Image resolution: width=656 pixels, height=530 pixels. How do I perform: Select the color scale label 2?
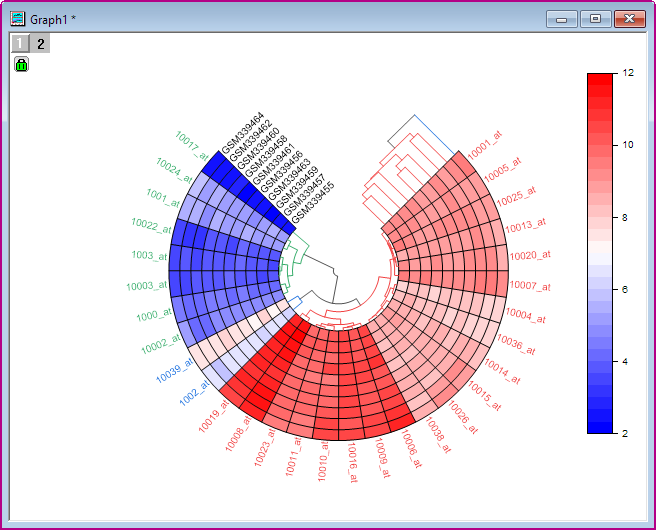[627, 433]
